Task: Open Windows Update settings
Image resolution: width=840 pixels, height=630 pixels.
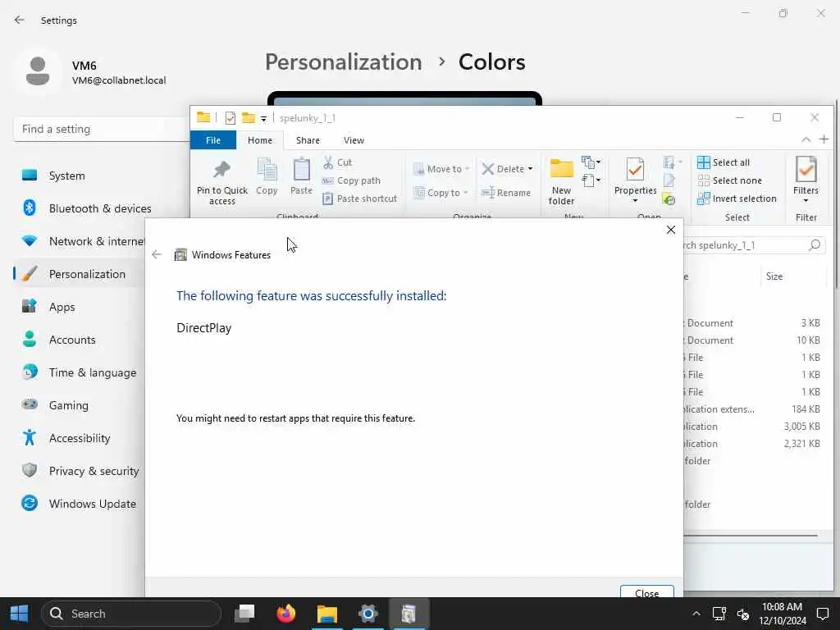Action: pos(80,504)
